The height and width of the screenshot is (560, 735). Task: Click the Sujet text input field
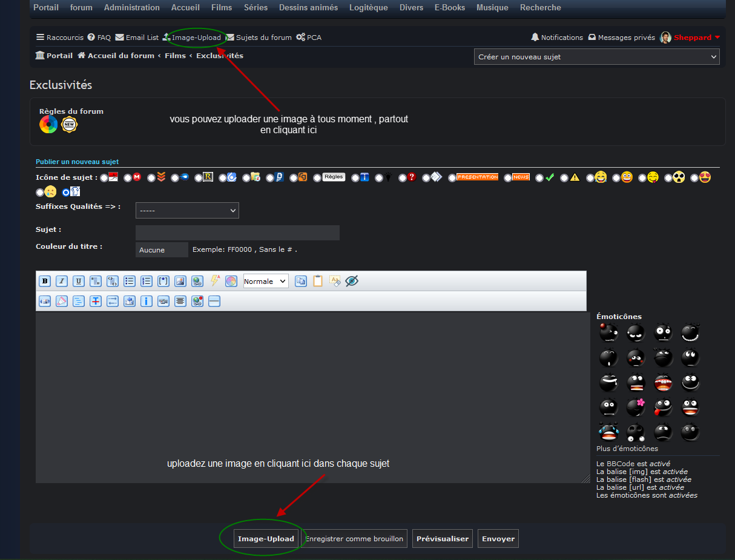[237, 233]
